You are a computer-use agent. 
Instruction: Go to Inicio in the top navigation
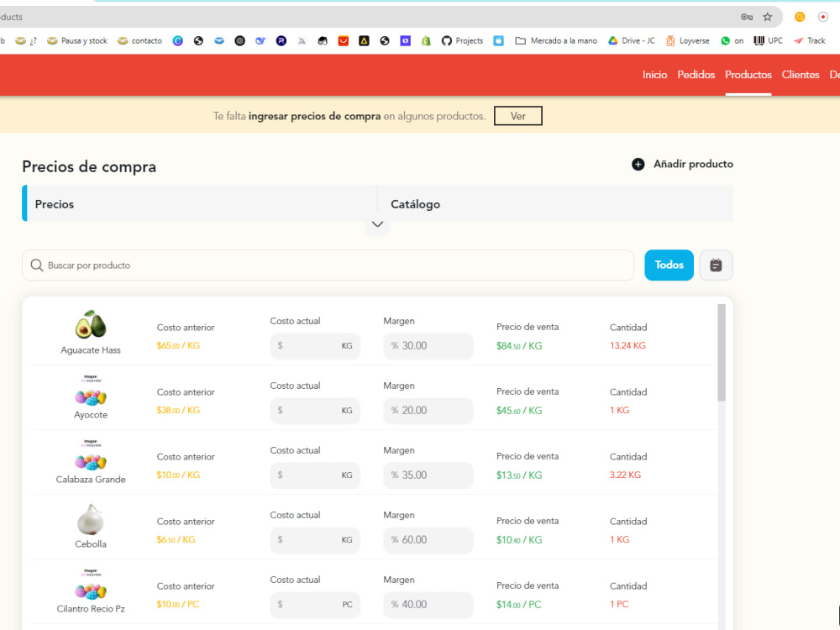[x=654, y=75]
